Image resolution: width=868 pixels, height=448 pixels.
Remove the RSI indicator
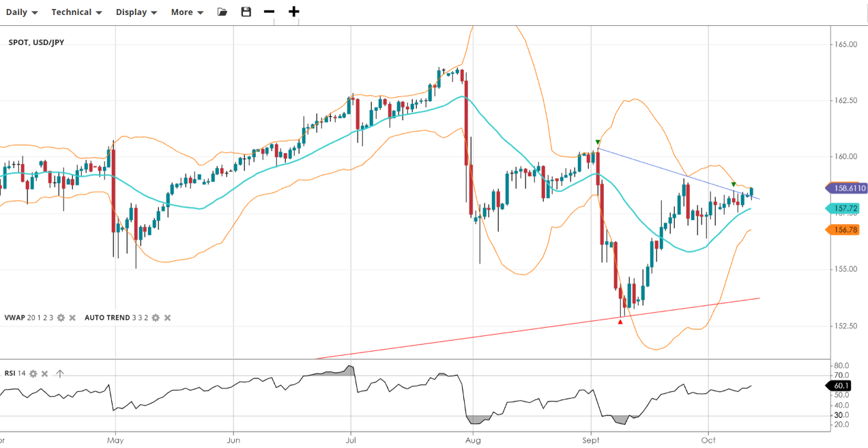(x=44, y=374)
